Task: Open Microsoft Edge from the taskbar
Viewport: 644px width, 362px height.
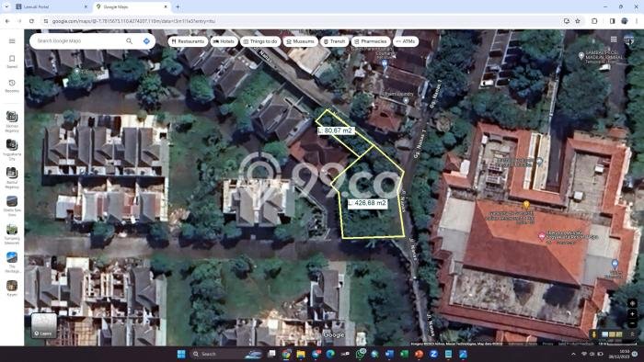Action: point(330,354)
